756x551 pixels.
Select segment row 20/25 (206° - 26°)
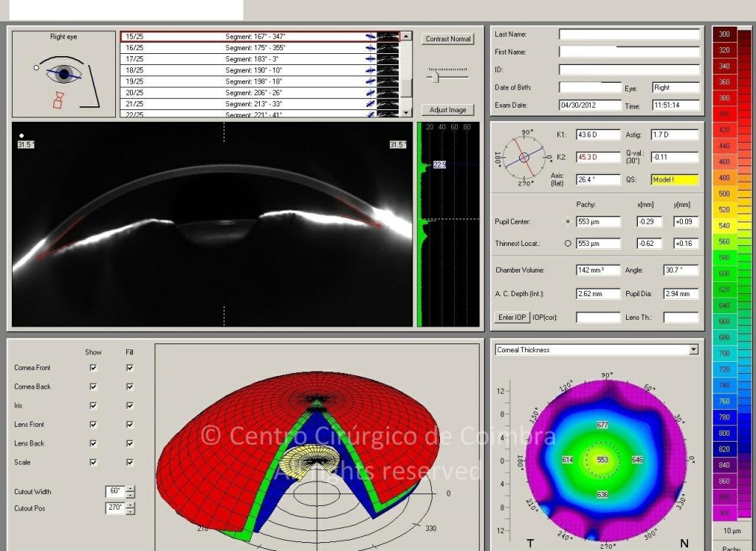coord(259,92)
